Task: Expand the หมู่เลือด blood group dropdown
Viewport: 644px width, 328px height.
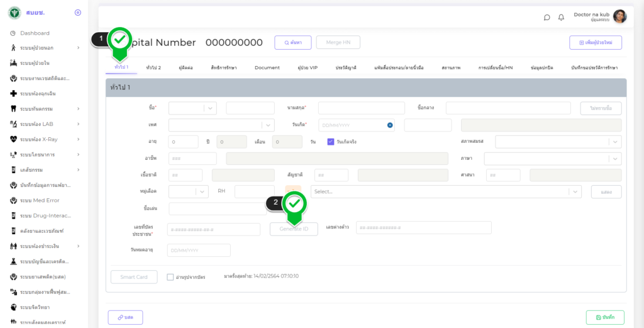Action: (189, 191)
